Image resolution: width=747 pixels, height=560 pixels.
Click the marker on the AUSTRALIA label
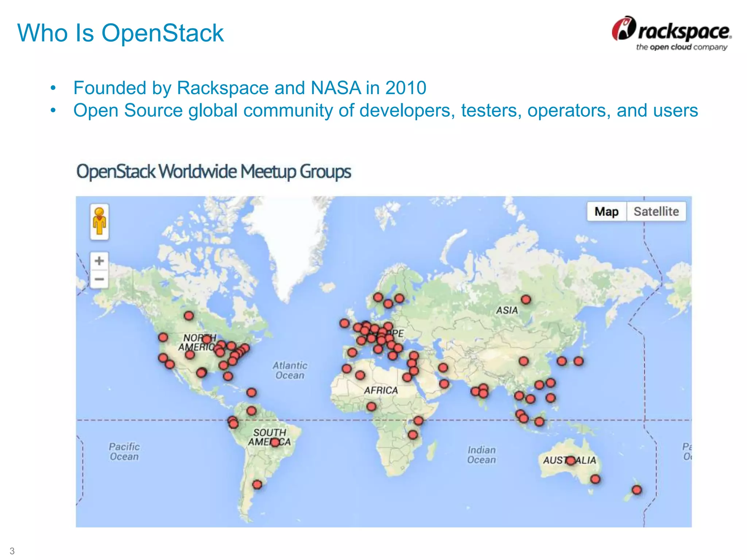[571, 461]
